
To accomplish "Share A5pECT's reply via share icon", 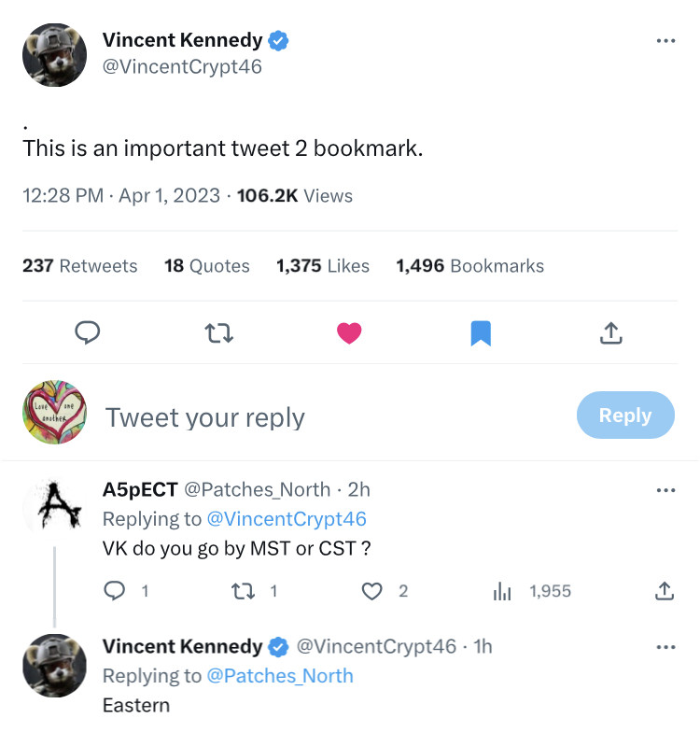I will (664, 590).
